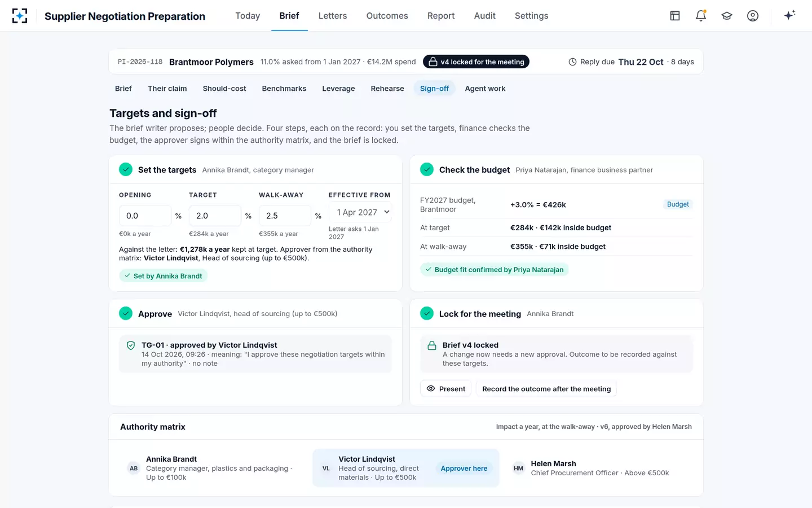812x508 pixels.
Task: Click the Present button
Action: tap(446, 389)
